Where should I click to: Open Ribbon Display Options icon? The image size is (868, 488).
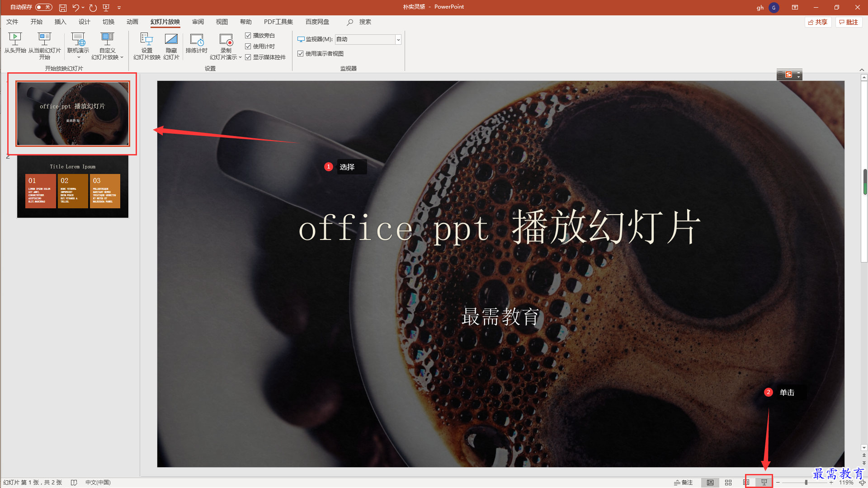click(x=795, y=8)
